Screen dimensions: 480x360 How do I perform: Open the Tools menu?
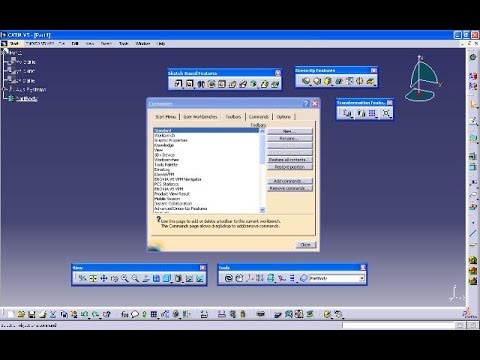124,44
